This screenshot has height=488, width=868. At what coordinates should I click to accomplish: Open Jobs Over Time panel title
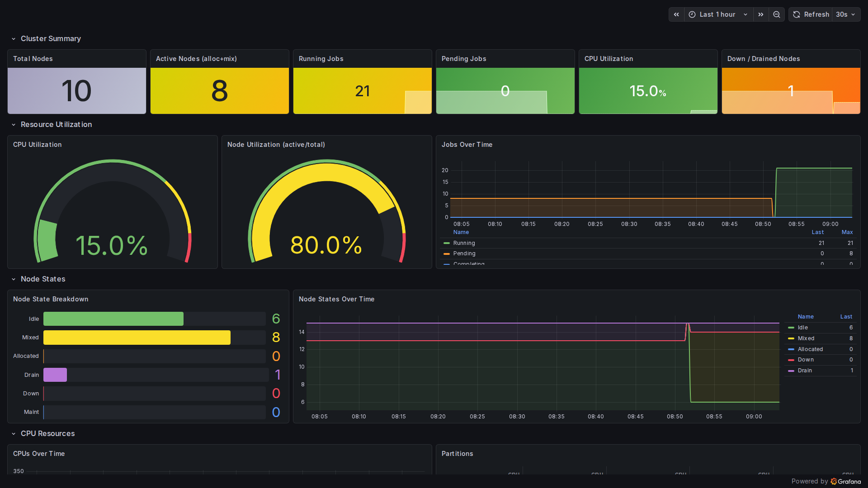coord(467,145)
